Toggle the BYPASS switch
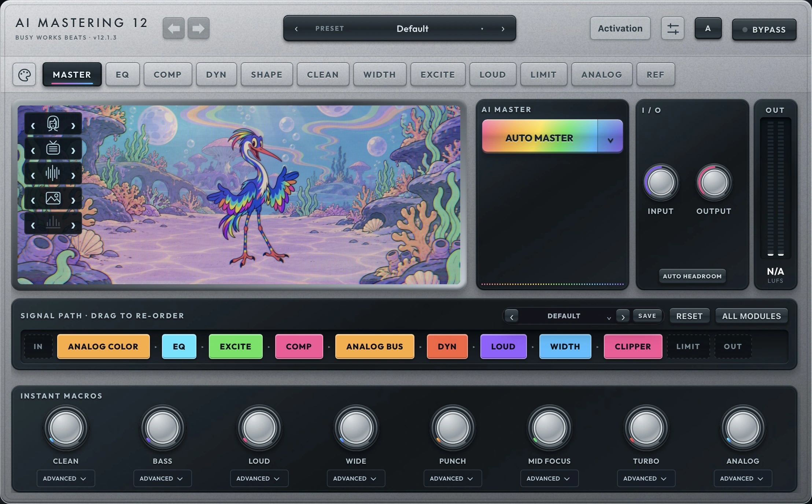Image resolution: width=812 pixels, height=504 pixels. point(764,30)
